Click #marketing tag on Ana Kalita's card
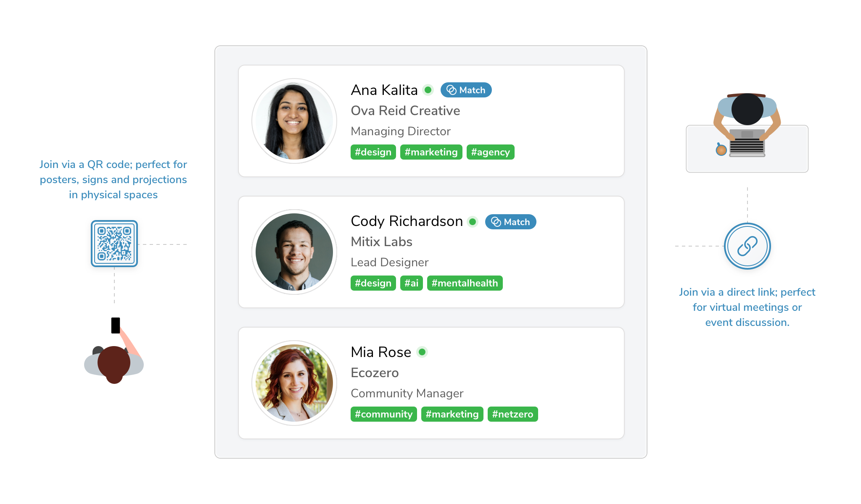The image size is (861, 504). pyautogui.click(x=431, y=152)
